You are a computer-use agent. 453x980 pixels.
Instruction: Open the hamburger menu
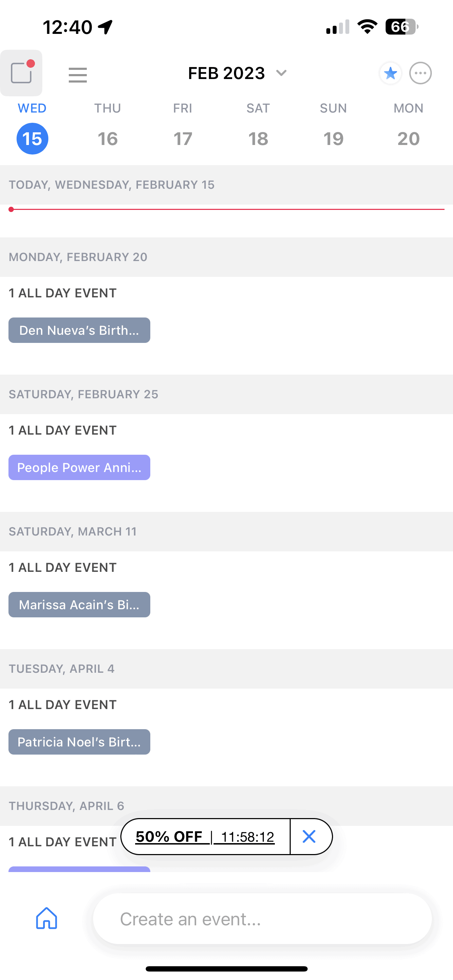pyautogui.click(x=78, y=74)
